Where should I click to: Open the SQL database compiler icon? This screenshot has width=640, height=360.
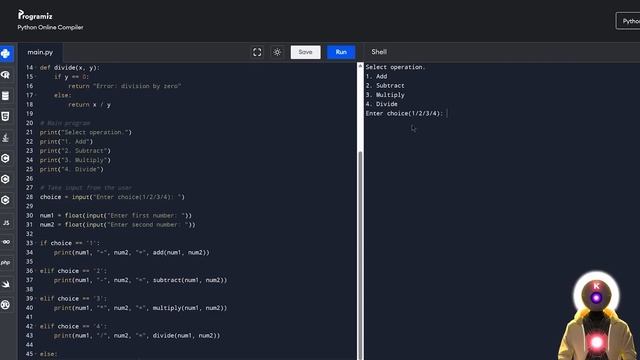(x=6, y=96)
